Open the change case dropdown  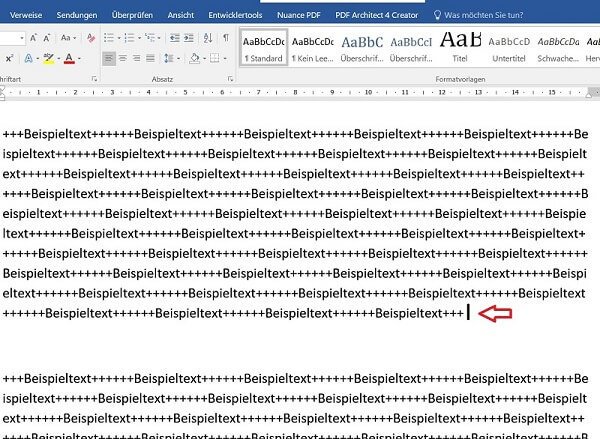pyautogui.click(x=68, y=38)
